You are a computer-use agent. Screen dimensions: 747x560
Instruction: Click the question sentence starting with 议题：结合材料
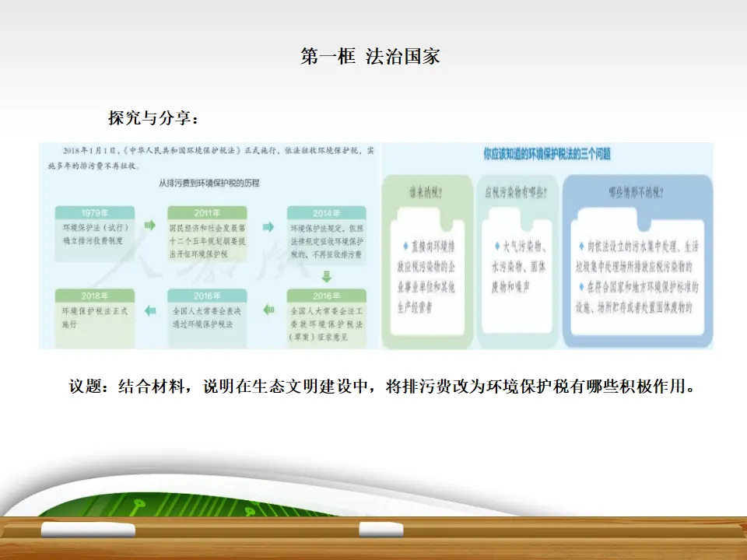tap(381, 386)
